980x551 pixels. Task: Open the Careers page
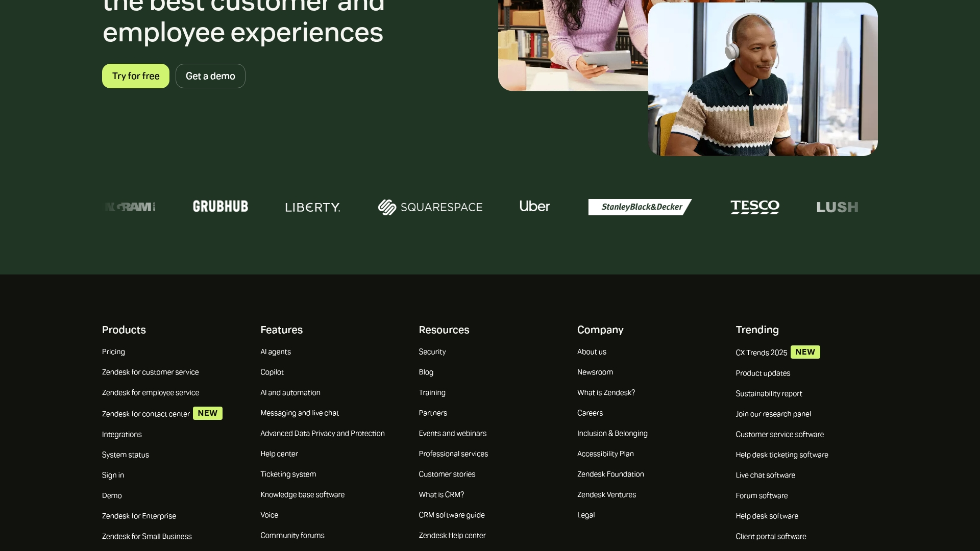[590, 413]
